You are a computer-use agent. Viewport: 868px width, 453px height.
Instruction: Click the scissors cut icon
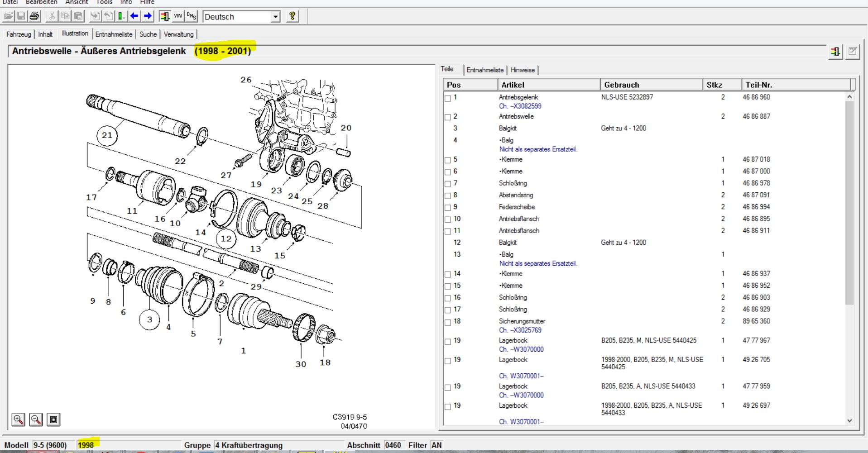point(52,16)
